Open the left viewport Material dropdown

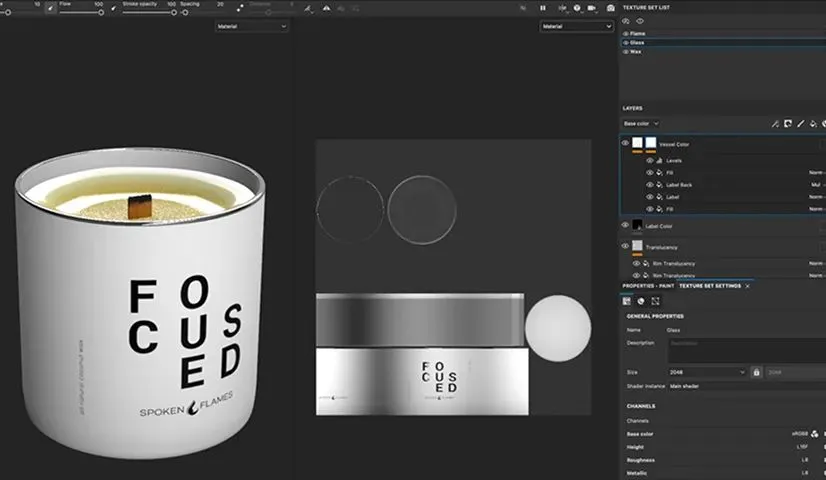pyautogui.click(x=251, y=26)
